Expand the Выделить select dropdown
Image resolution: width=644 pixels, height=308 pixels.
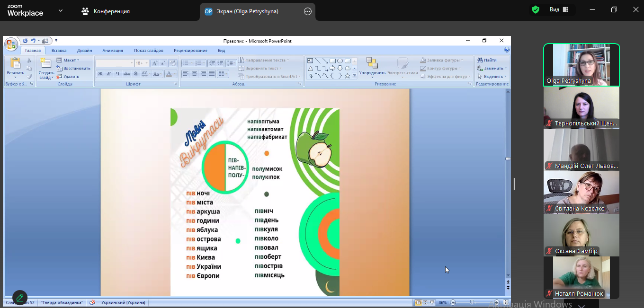505,76
